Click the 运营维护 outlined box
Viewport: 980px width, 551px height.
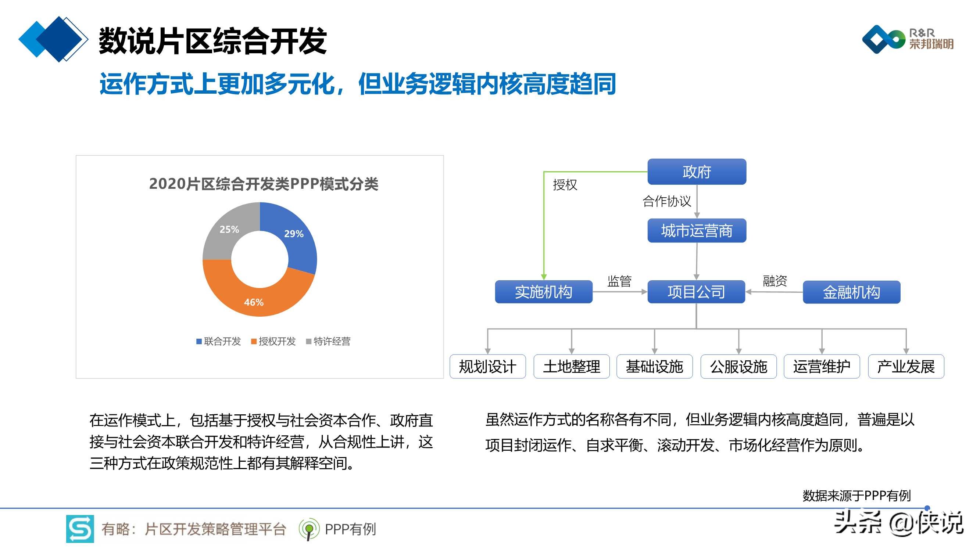pyautogui.click(x=822, y=366)
